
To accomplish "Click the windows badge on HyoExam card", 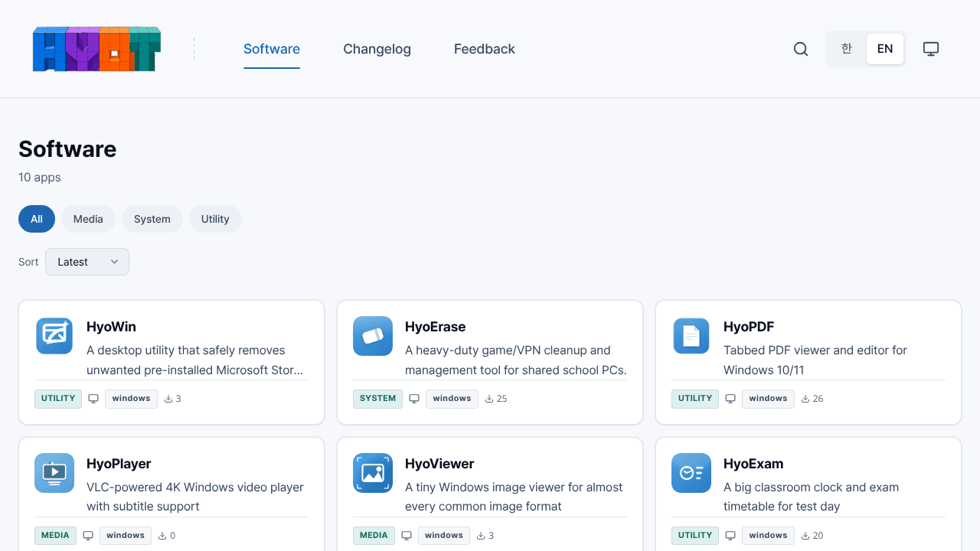I will [x=768, y=536].
